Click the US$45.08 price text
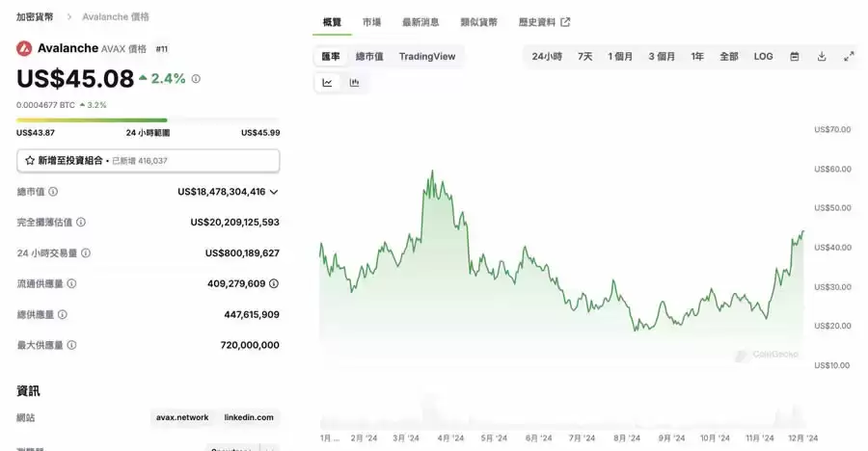The height and width of the screenshot is (451, 868). 75,79
